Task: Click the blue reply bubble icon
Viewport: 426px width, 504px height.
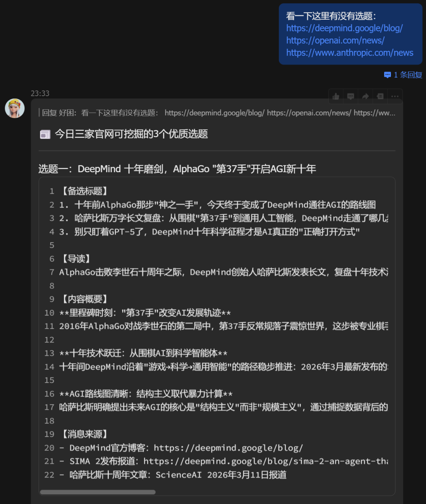Action: (387, 75)
